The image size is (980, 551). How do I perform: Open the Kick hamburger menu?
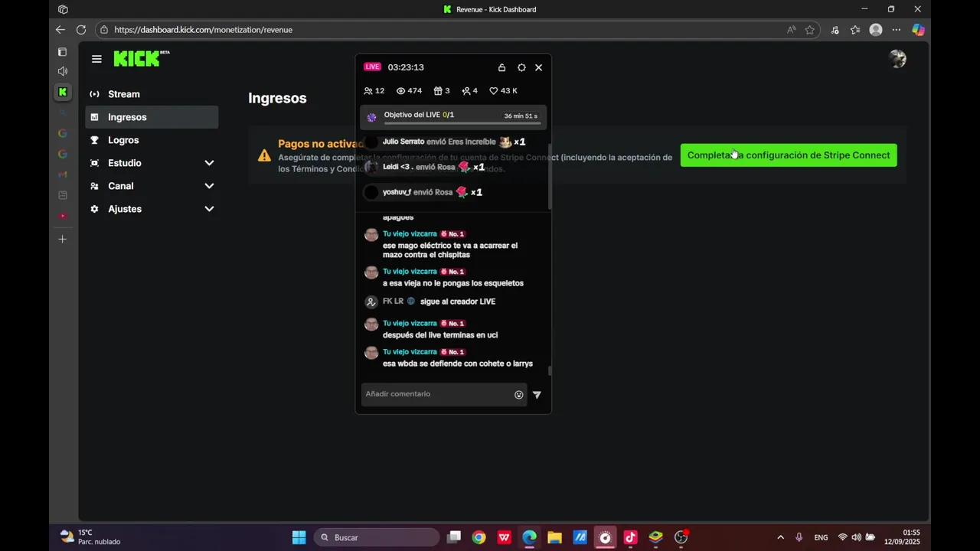coord(96,59)
